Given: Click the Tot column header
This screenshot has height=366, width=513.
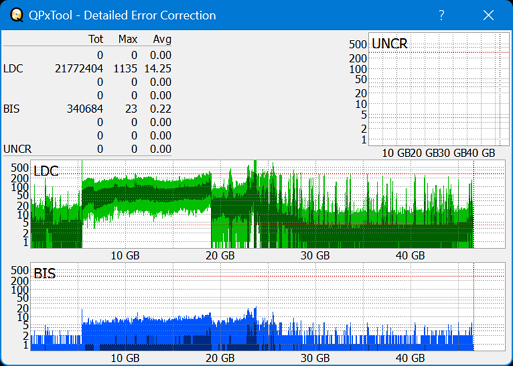Looking at the screenshot, I should tap(96, 39).
